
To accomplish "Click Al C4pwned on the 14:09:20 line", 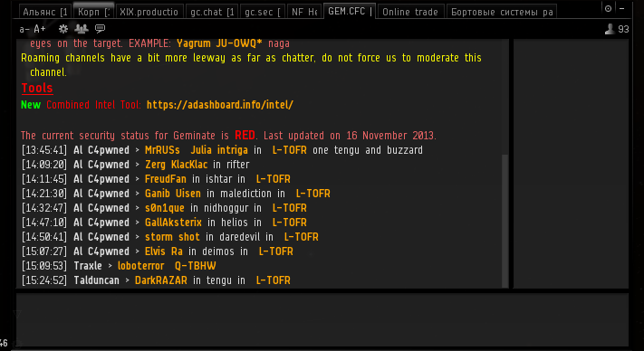I will 101,165.
